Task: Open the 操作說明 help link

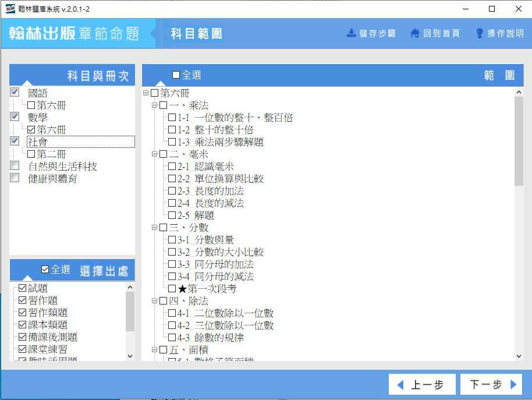Action: [500, 33]
